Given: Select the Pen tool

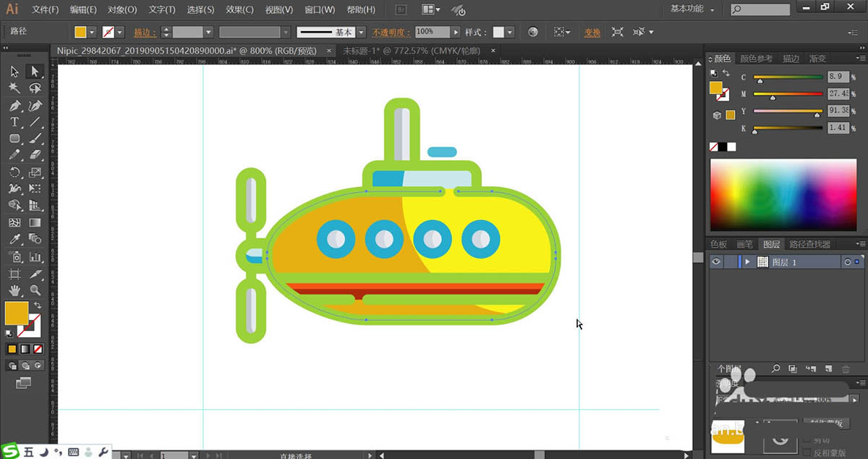Looking at the screenshot, I should [14, 106].
